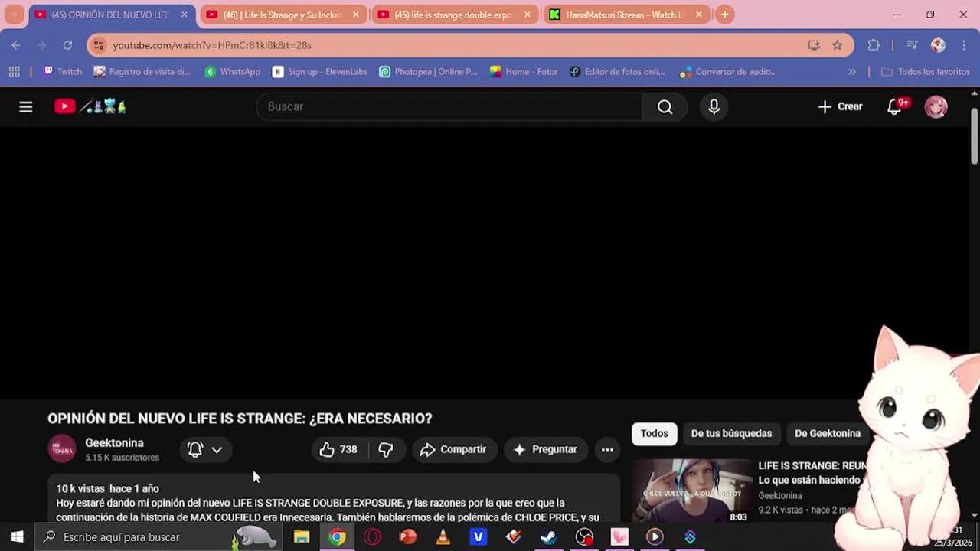Click the Crear button
Viewport: 980px width, 551px height.
click(840, 107)
